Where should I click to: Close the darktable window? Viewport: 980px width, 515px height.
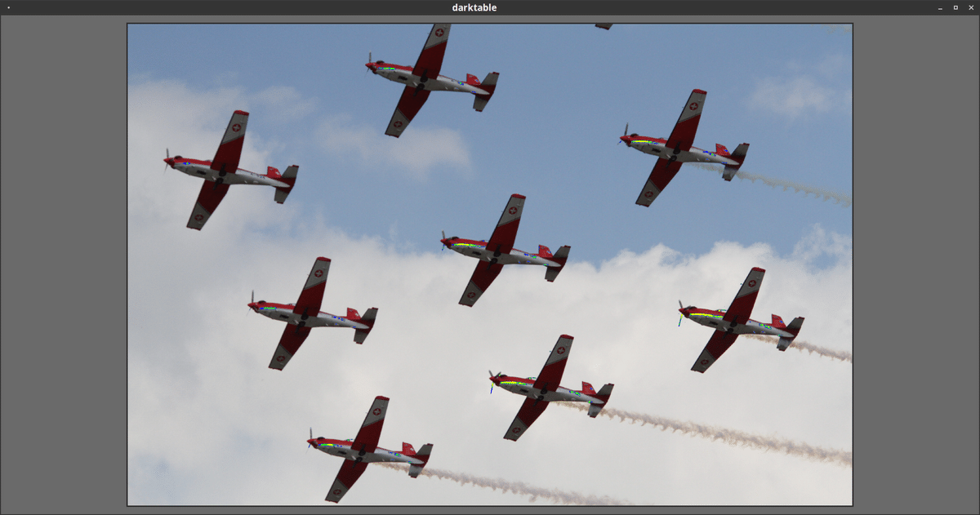(969, 7)
